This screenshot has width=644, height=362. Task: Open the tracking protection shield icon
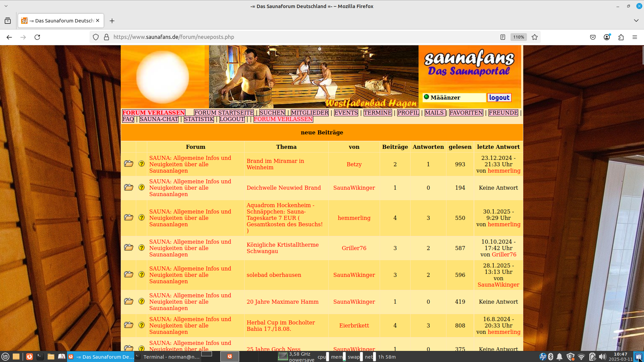(x=96, y=37)
